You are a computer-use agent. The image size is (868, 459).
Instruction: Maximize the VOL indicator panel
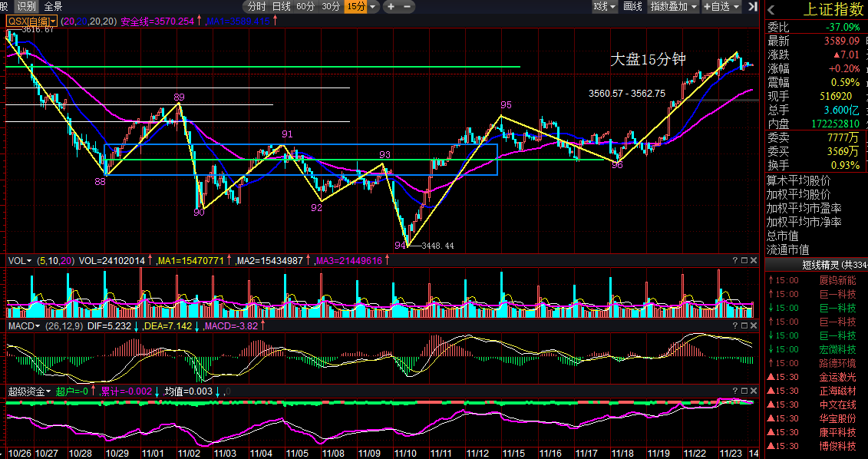click(744, 260)
